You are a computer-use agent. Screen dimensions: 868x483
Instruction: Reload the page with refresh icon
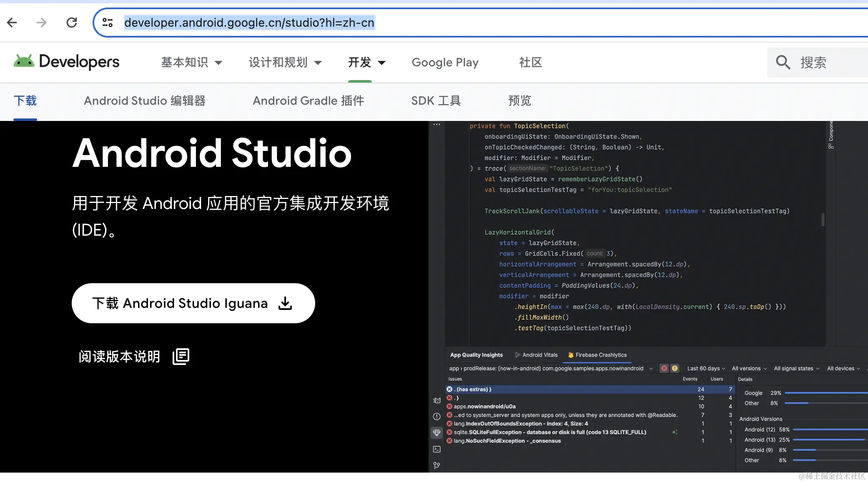tap(72, 23)
